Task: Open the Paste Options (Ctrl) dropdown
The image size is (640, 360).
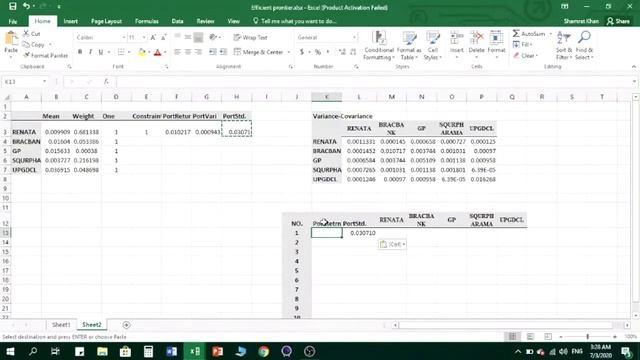Action: [392, 244]
